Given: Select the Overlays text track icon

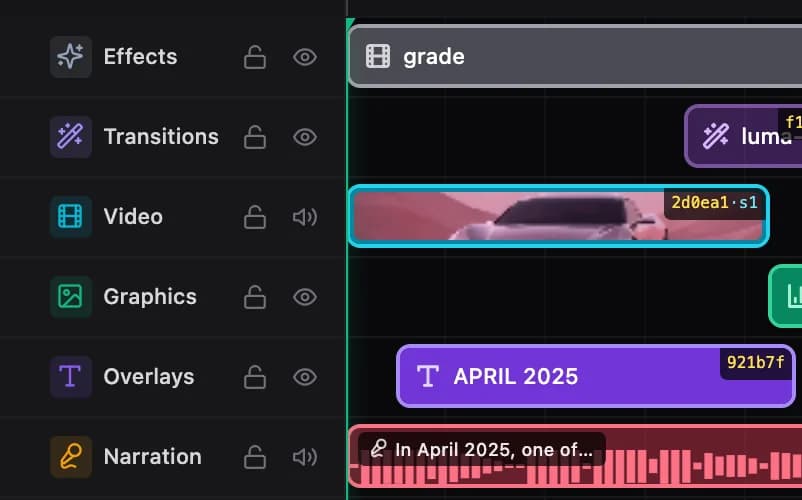Looking at the screenshot, I should 71,377.
